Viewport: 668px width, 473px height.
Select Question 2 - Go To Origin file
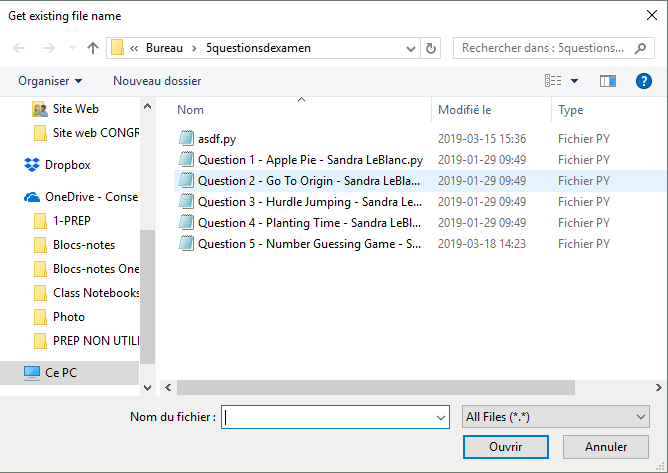[309, 181]
